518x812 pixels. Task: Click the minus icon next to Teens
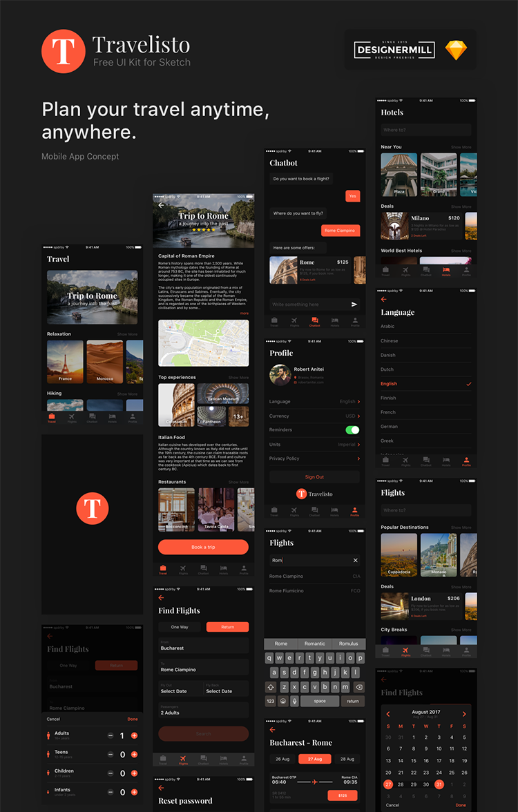[111, 755]
